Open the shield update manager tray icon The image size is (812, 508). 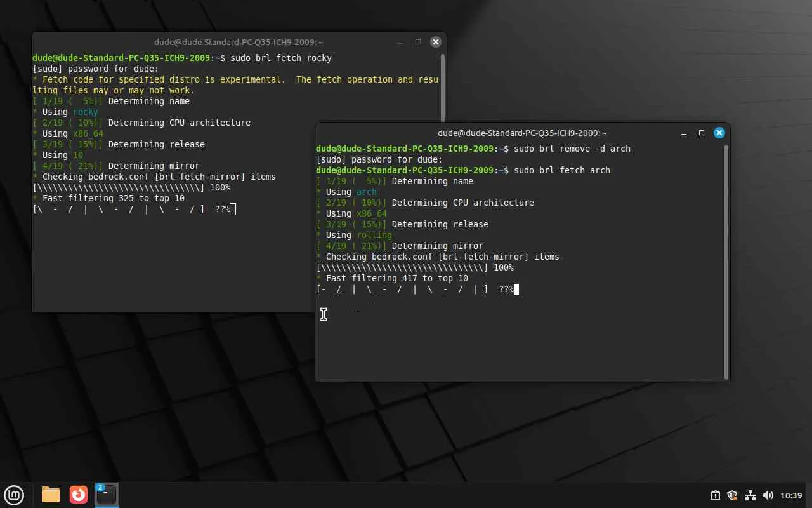click(x=732, y=495)
